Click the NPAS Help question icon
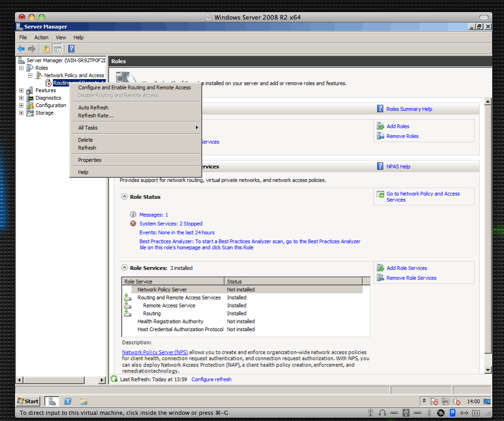This screenshot has width=504, height=421. tap(380, 166)
